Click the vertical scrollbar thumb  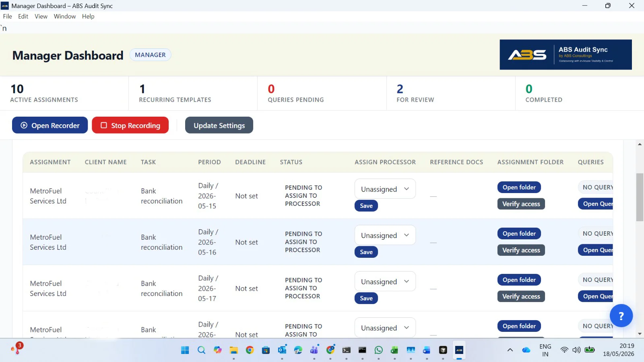coord(640,197)
